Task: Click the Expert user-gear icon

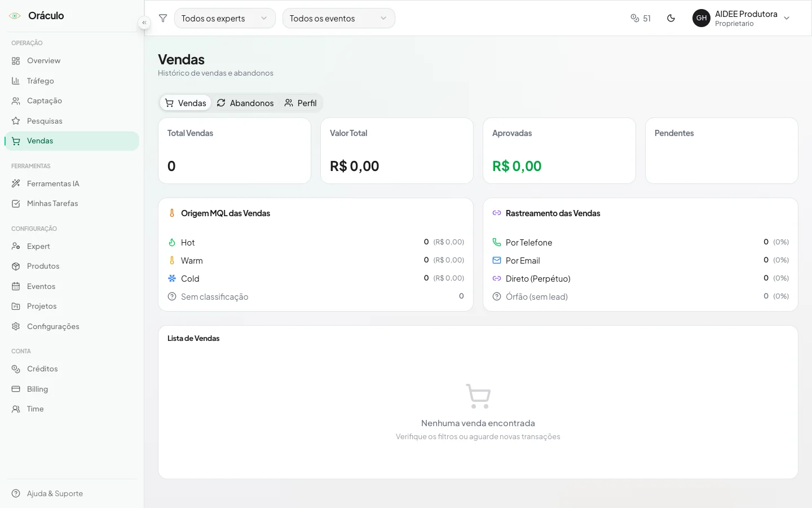Action: [x=16, y=246]
